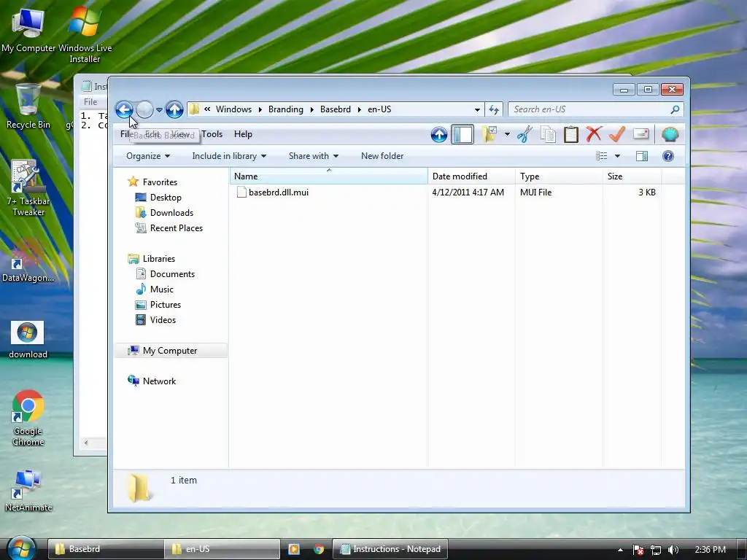Open the folder options dropdown arrow
The height and width of the screenshot is (560, 747).
coord(507,135)
